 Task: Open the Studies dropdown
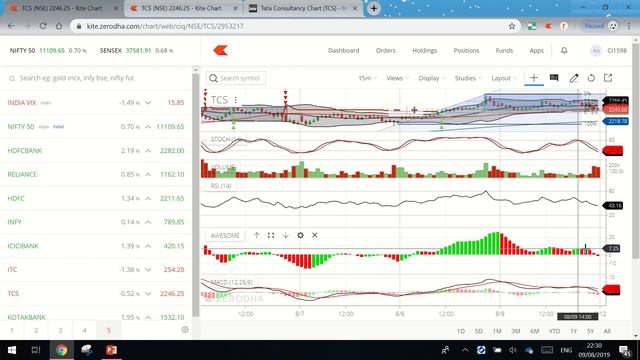point(468,78)
